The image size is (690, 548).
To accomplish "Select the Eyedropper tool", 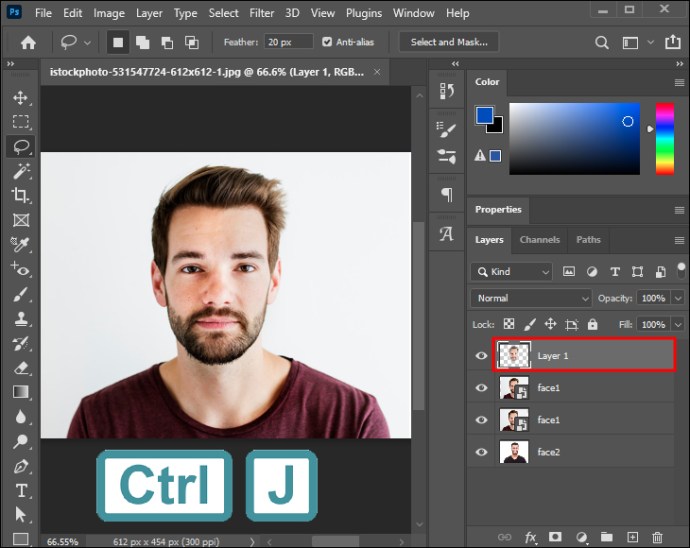I will pos(20,244).
